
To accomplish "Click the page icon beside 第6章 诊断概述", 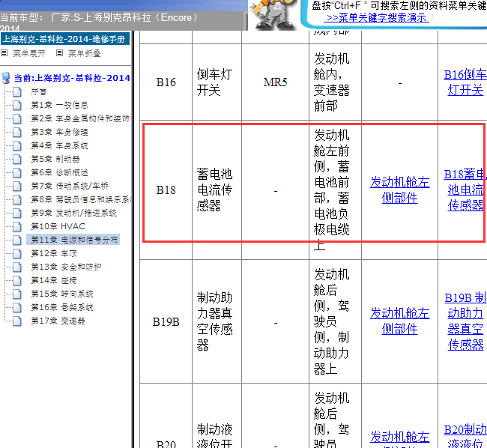I will pyautogui.click(x=17, y=172).
